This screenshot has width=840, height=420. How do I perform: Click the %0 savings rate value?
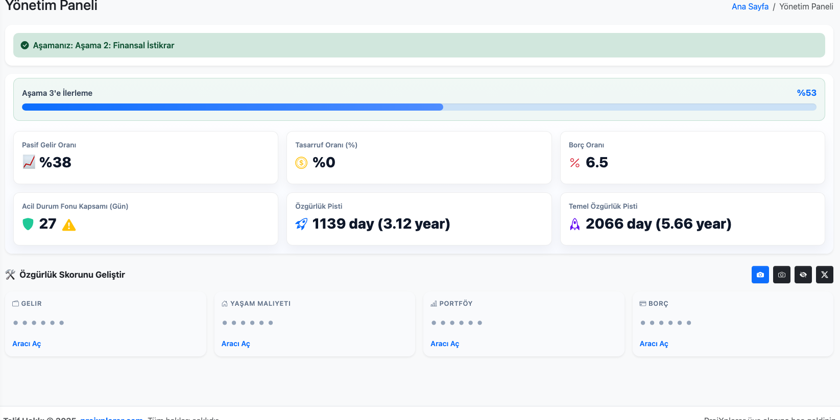[324, 162]
